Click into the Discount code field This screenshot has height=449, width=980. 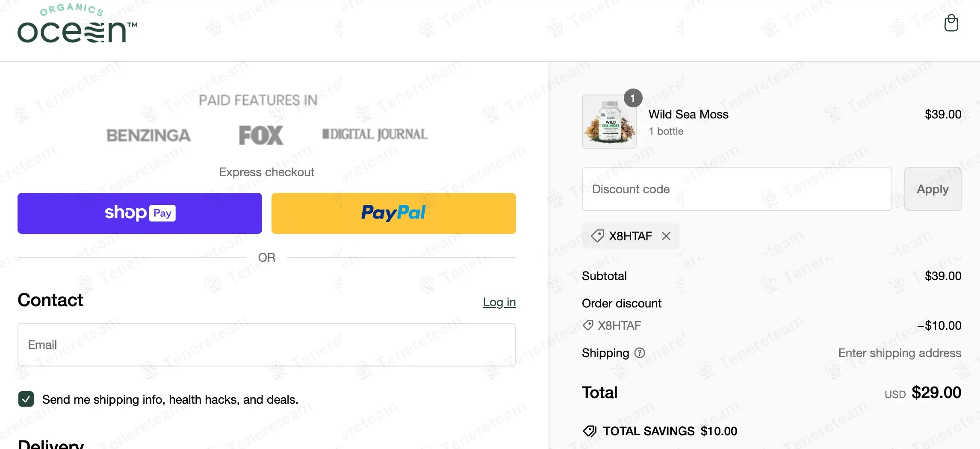click(736, 189)
